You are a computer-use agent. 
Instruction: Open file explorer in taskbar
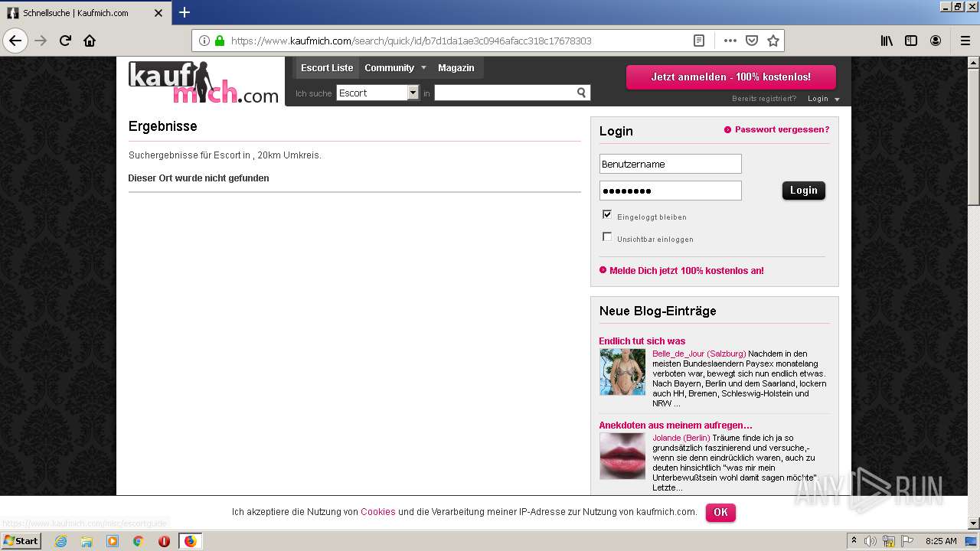[x=87, y=541]
